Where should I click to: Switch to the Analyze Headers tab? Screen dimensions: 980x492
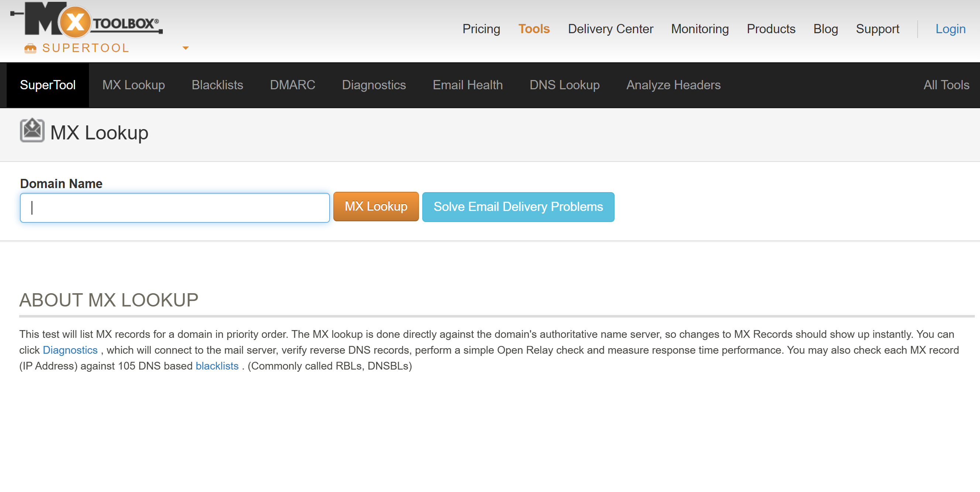pos(673,85)
